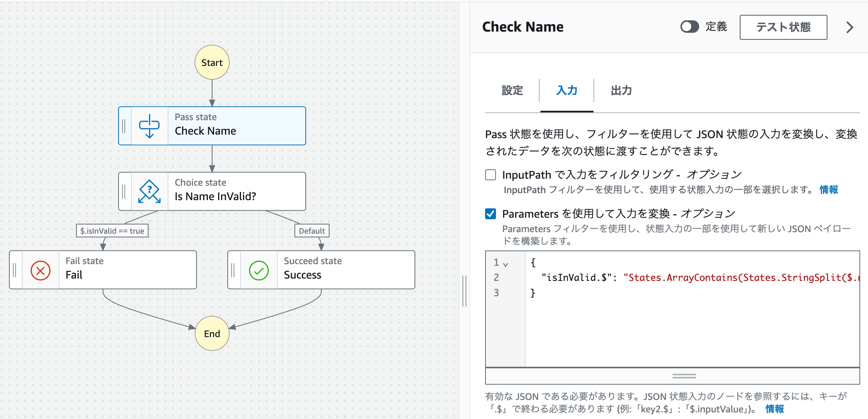The width and height of the screenshot is (868, 419).
Task: Click the isInValid.$ line in editor
Action: 694,277
